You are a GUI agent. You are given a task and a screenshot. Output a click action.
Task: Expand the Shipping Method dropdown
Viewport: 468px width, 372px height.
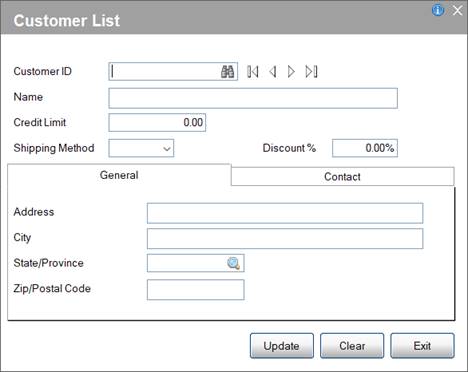click(141, 148)
